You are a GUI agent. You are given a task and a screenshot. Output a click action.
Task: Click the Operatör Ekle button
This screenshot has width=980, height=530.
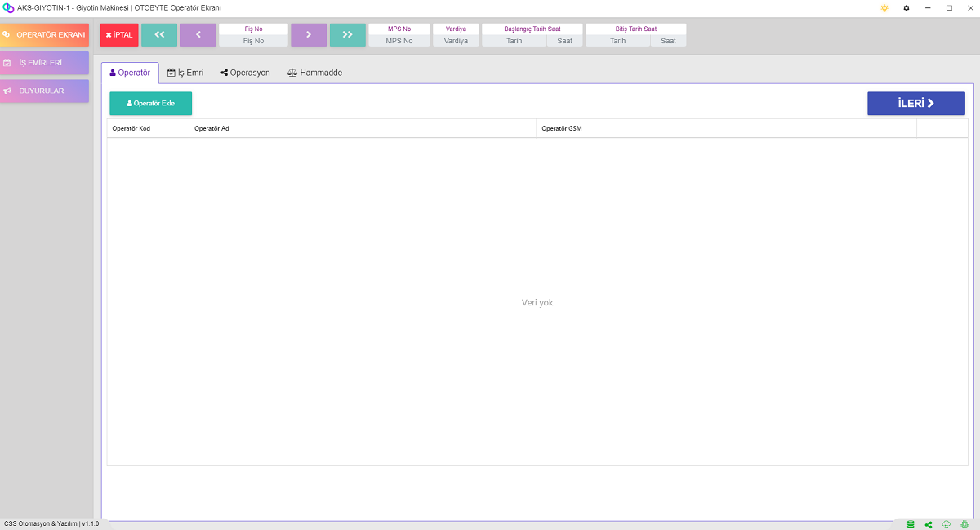point(151,104)
